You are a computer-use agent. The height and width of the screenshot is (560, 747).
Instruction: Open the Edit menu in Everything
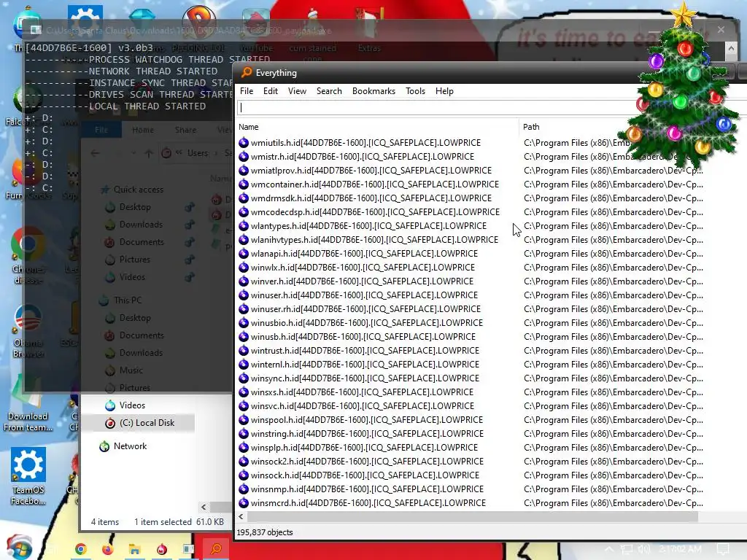click(x=271, y=91)
